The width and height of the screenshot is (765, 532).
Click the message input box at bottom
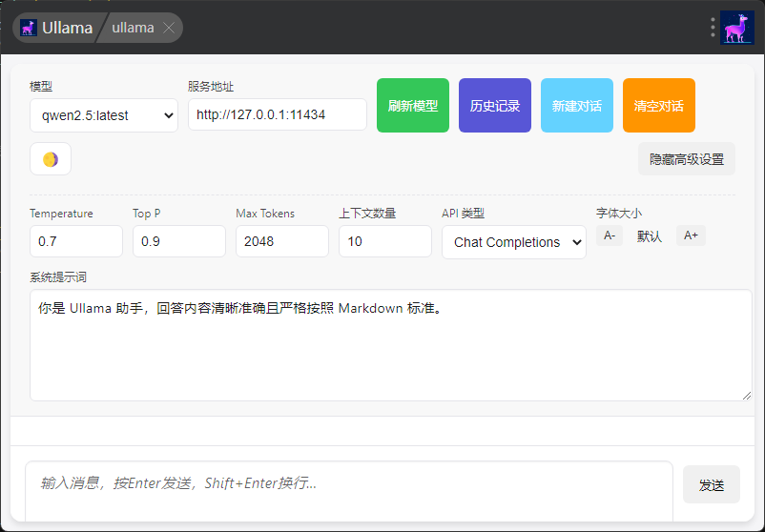(x=349, y=492)
